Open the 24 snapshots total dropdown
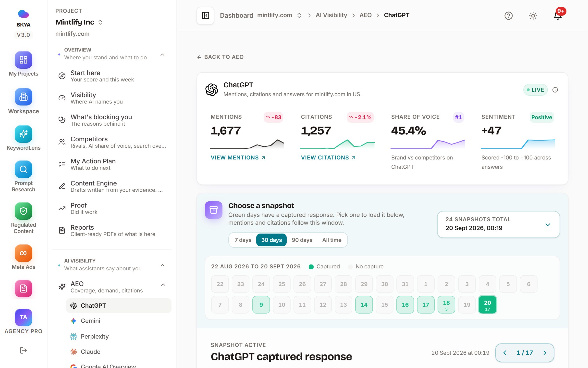 click(x=498, y=224)
